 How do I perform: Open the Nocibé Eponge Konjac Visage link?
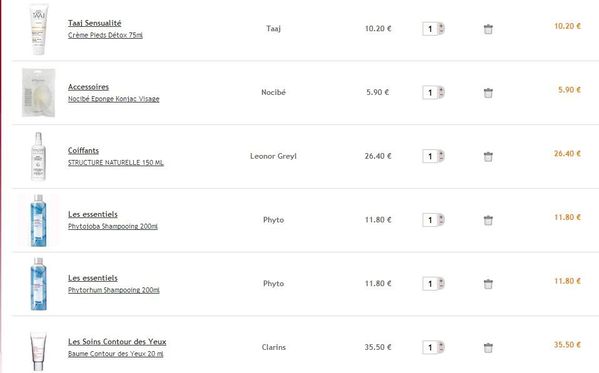113,99
